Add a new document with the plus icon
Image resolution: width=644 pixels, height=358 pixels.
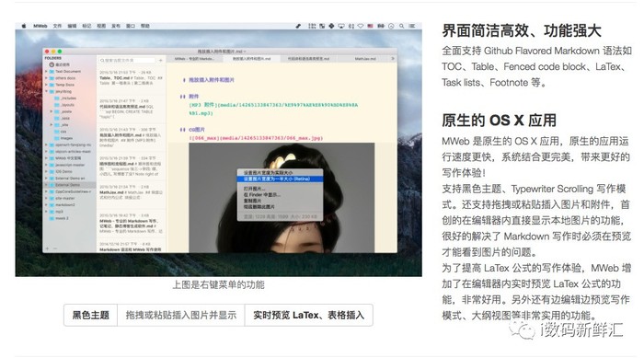[x=161, y=61]
